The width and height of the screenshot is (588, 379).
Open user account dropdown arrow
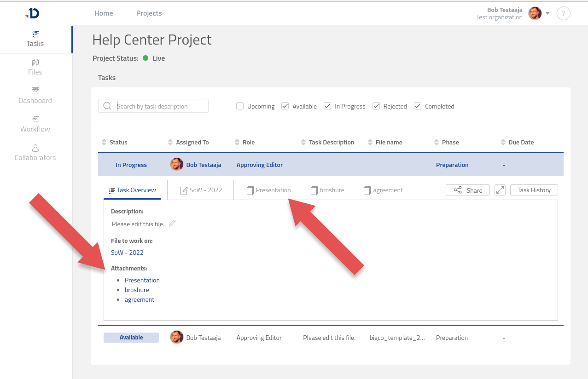point(547,13)
